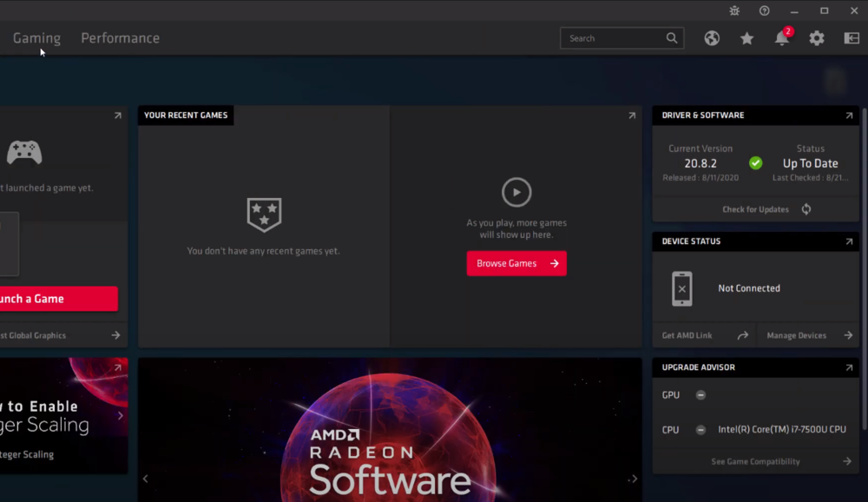Viewport: 868px width, 502px height.
Task: Open the web browser globe icon
Action: point(712,38)
